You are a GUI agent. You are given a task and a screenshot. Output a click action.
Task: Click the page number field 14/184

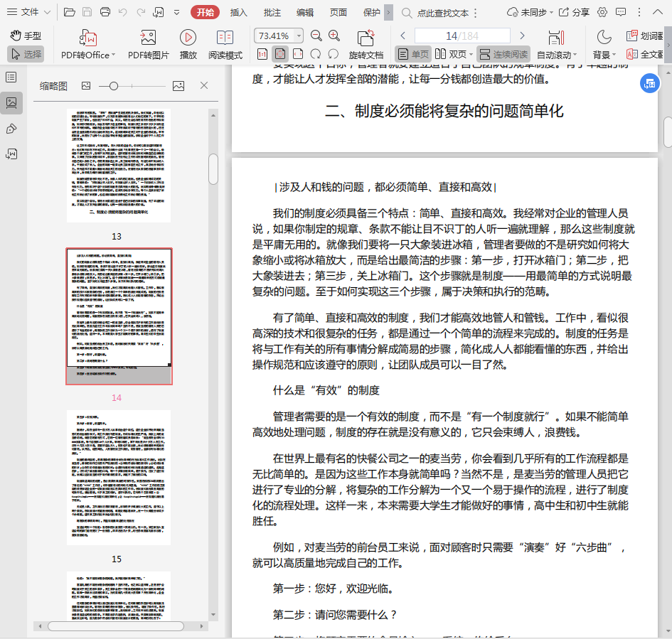[x=462, y=36]
